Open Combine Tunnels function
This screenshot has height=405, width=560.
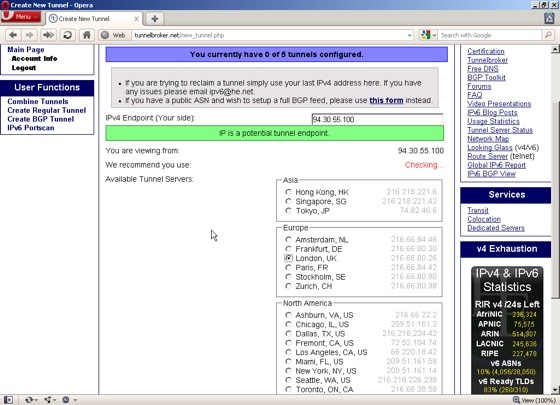38,101
